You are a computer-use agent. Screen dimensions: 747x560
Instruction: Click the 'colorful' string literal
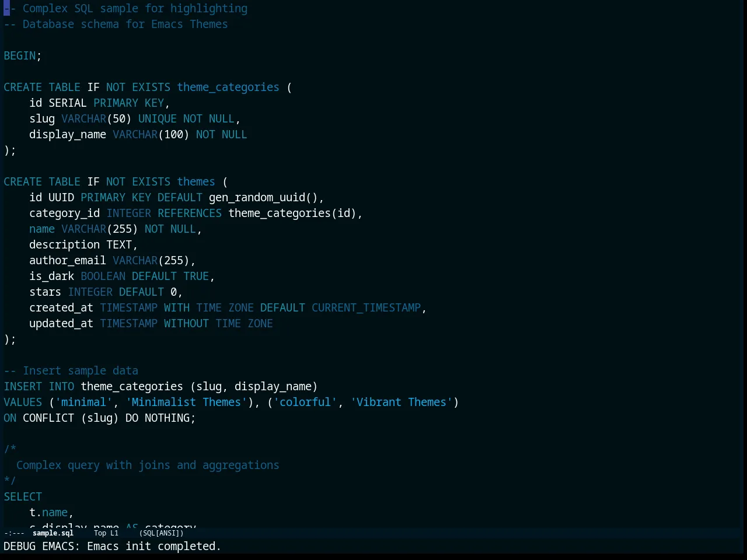pos(305,402)
